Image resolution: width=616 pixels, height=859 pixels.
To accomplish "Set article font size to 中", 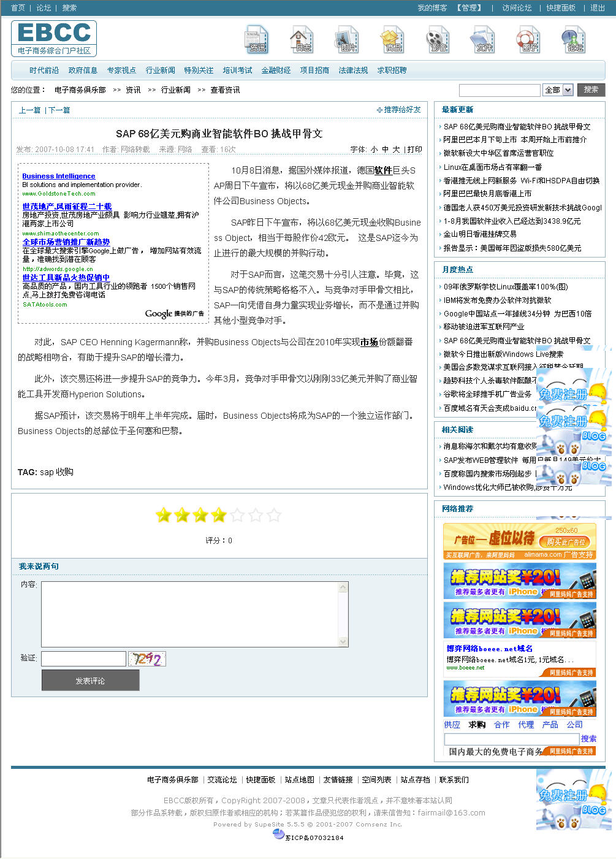I will (386, 150).
